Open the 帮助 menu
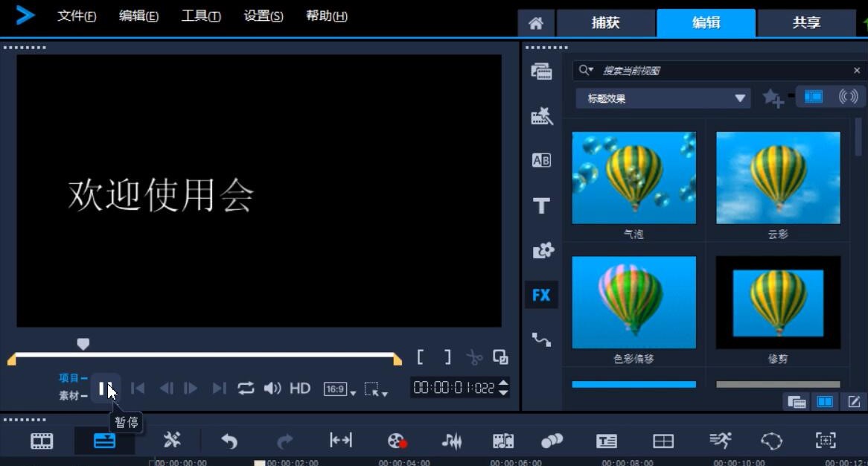The width and height of the screenshot is (868, 466). [327, 16]
